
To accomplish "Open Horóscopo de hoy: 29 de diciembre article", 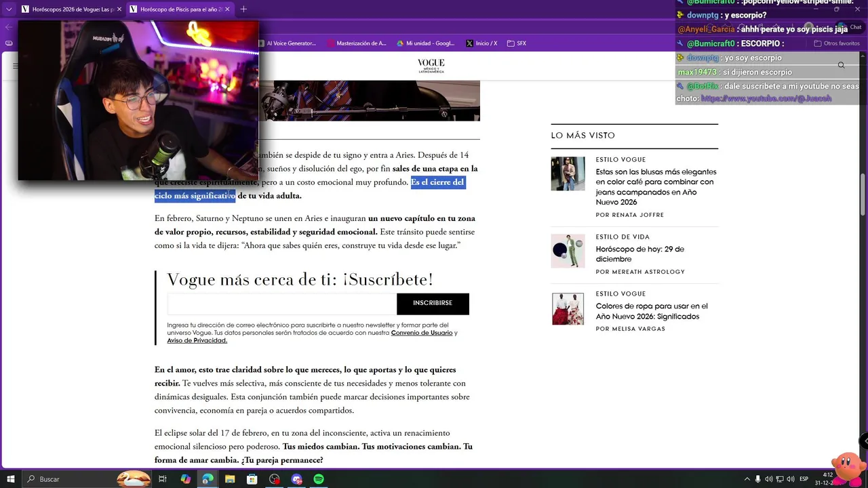I will 640,253.
